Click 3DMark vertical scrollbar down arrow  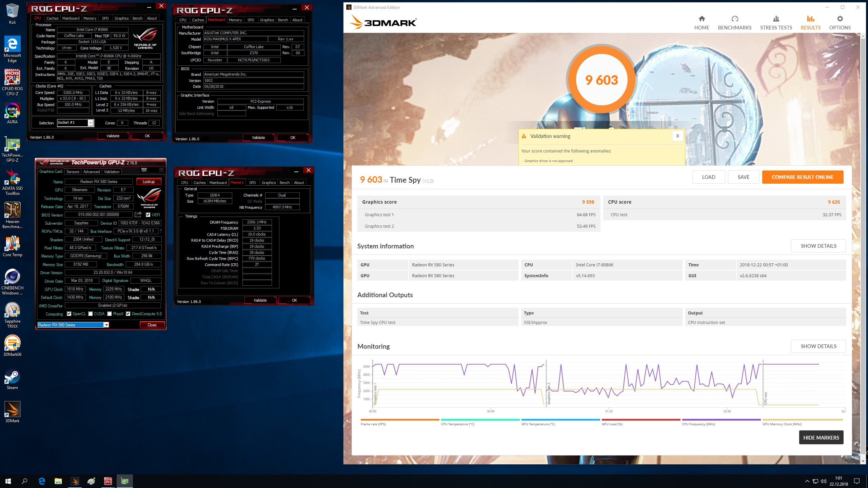point(863,461)
